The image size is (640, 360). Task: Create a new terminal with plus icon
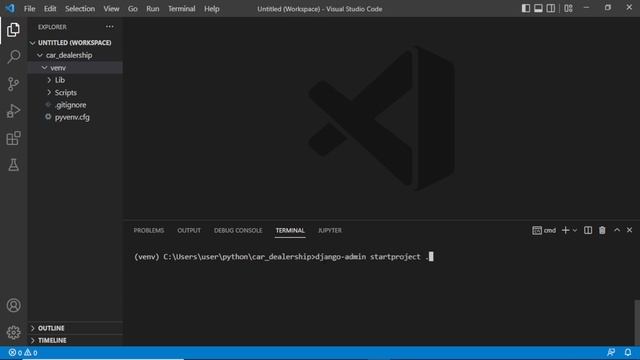click(565, 231)
